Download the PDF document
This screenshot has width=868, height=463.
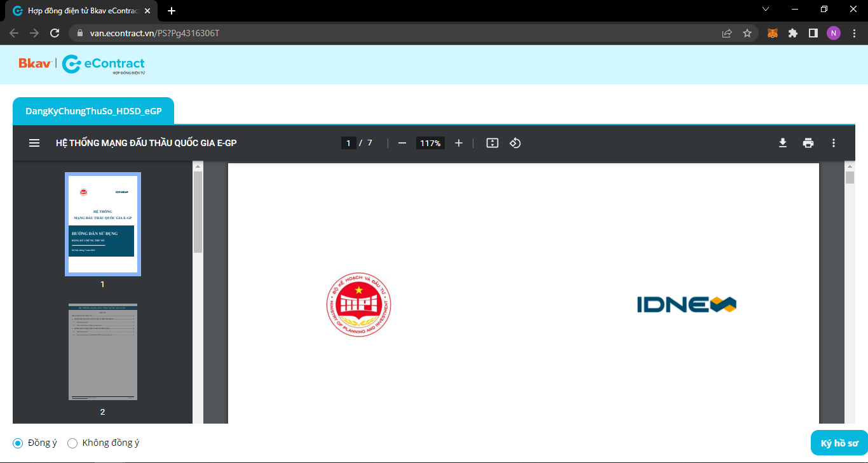coord(783,143)
